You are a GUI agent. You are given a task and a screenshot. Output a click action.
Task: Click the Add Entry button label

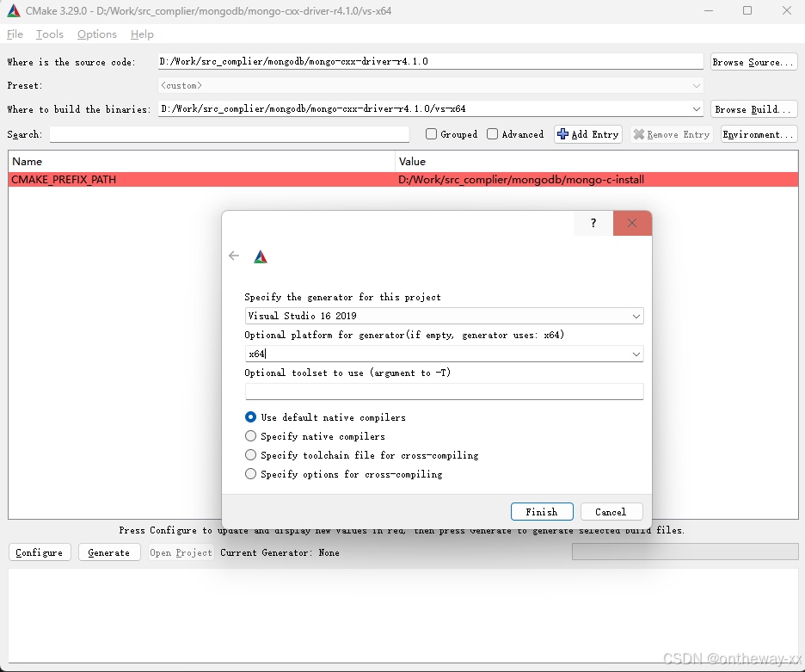click(x=595, y=134)
